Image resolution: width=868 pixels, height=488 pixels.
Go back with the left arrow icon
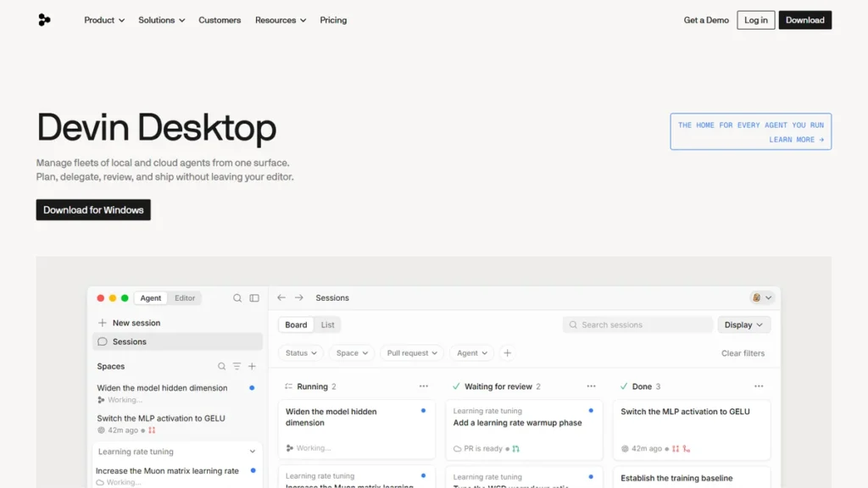(x=281, y=297)
